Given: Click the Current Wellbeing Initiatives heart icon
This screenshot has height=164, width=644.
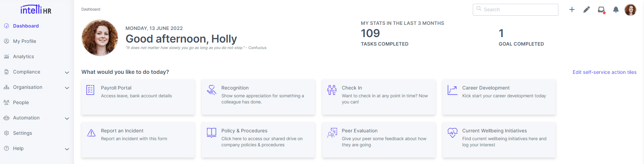Looking at the screenshot, I should tap(452, 133).
